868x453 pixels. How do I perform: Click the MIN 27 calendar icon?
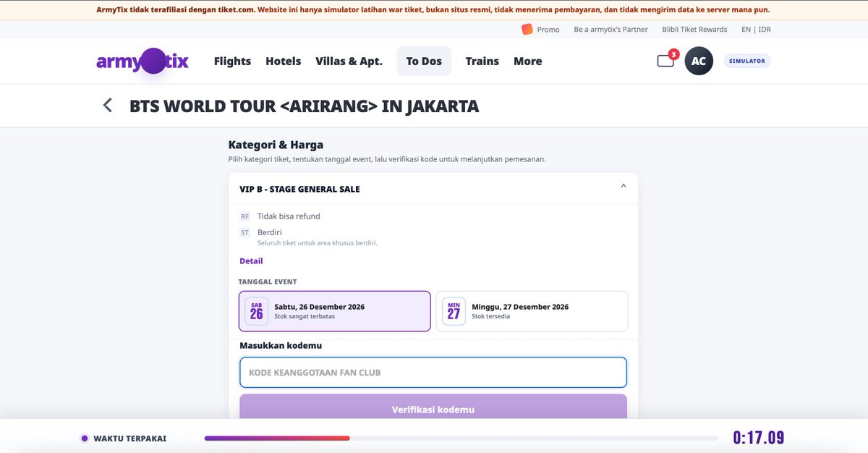click(x=454, y=311)
